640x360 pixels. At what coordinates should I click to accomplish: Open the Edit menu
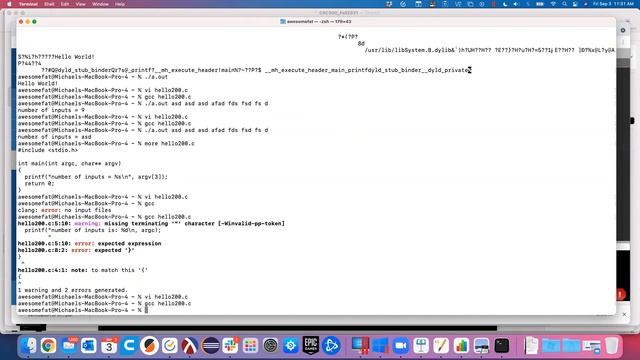tap(64, 4)
